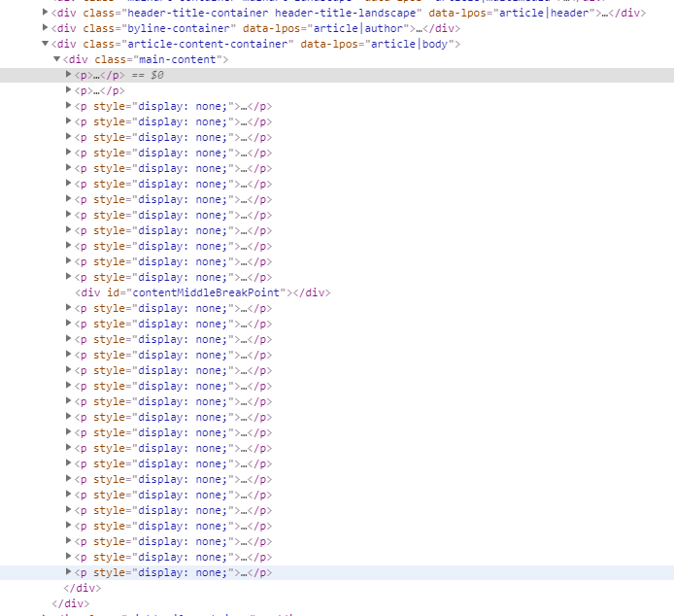Collapse the article-content-container div
This screenshot has width=674, height=616.
click(x=46, y=44)
